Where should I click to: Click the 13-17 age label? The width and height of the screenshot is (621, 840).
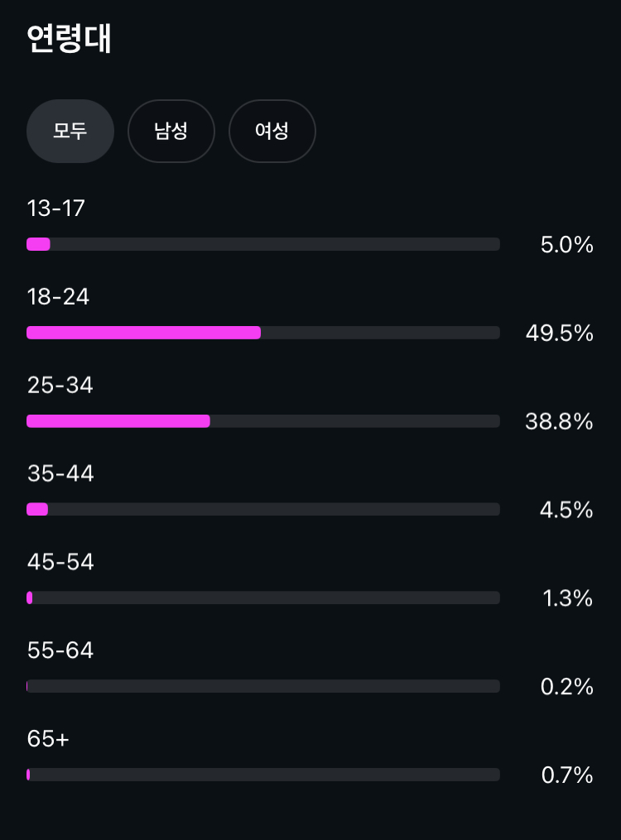click(56, 209)
